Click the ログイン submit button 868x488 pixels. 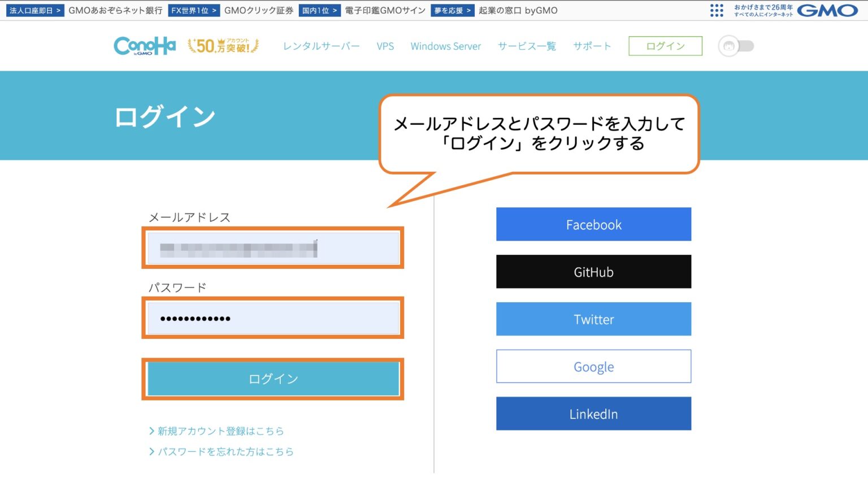click(x=273, y=379)
